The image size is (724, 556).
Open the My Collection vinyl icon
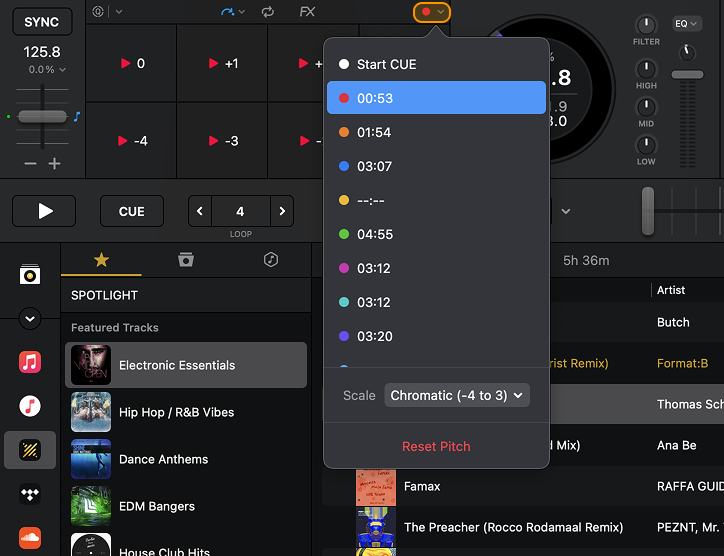[x=30, y=274]
